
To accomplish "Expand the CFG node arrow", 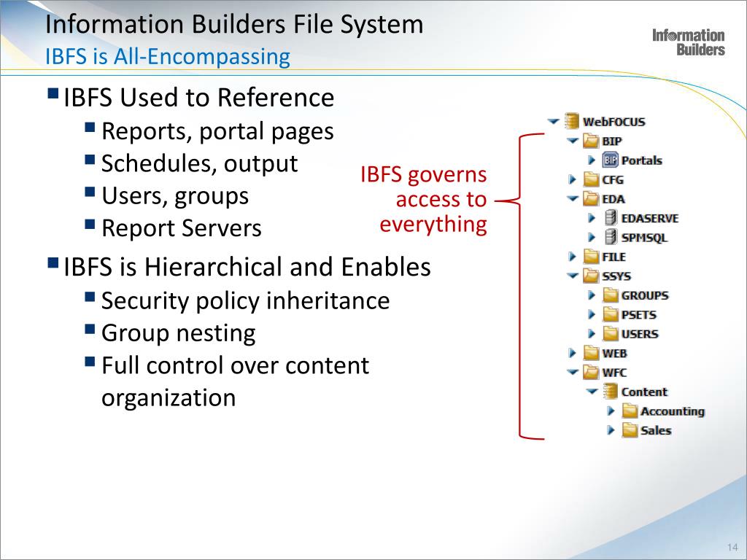I will (x=573, y=179).
